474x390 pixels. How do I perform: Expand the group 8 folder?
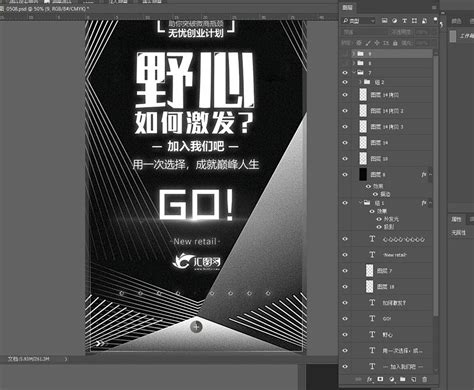point(354,63)
